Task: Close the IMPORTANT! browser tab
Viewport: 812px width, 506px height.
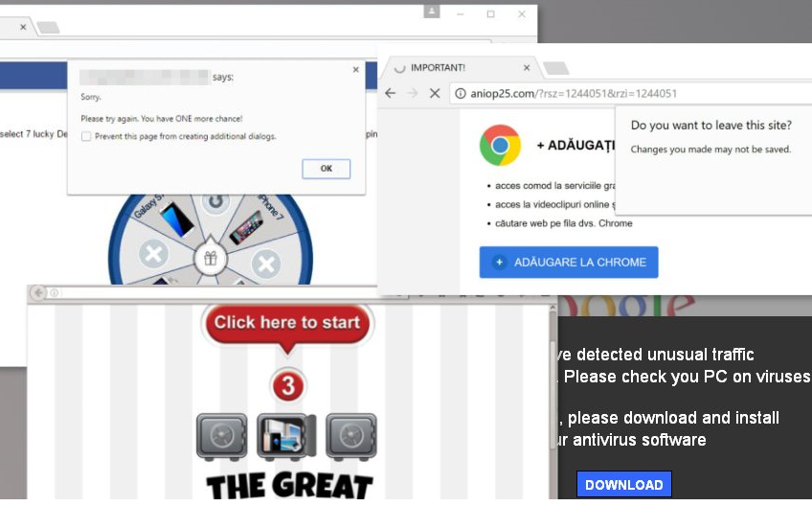Action: 527,68
